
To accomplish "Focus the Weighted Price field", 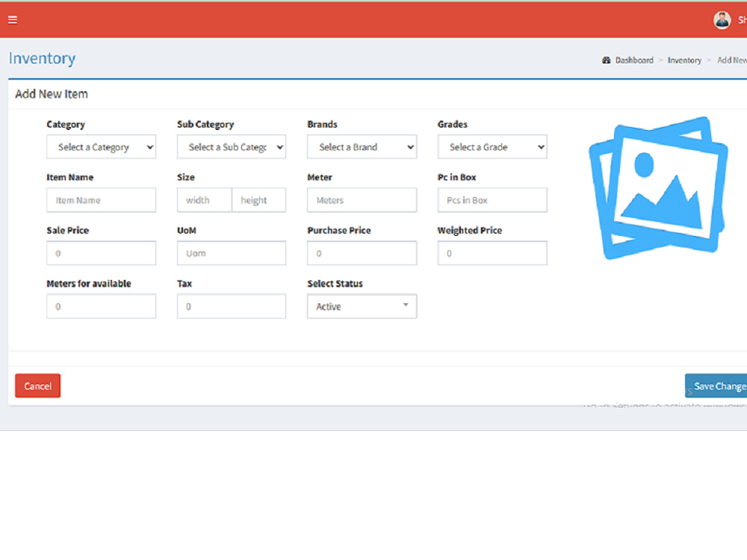I will click(x=492, y=253).
